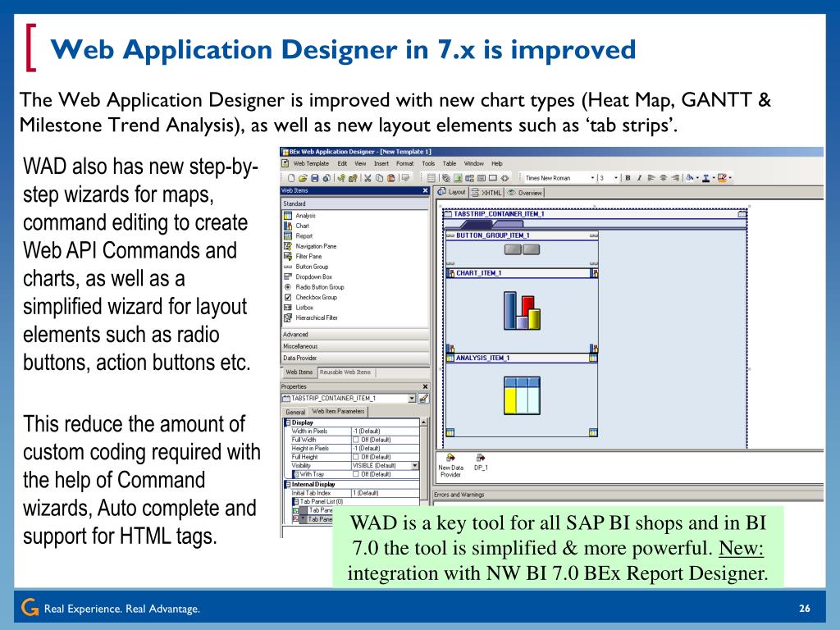This screenshot has width=840, height=630.
Task: Click the Width in Pixels value field
Action: pyautogui.click(x=386, y=431)
